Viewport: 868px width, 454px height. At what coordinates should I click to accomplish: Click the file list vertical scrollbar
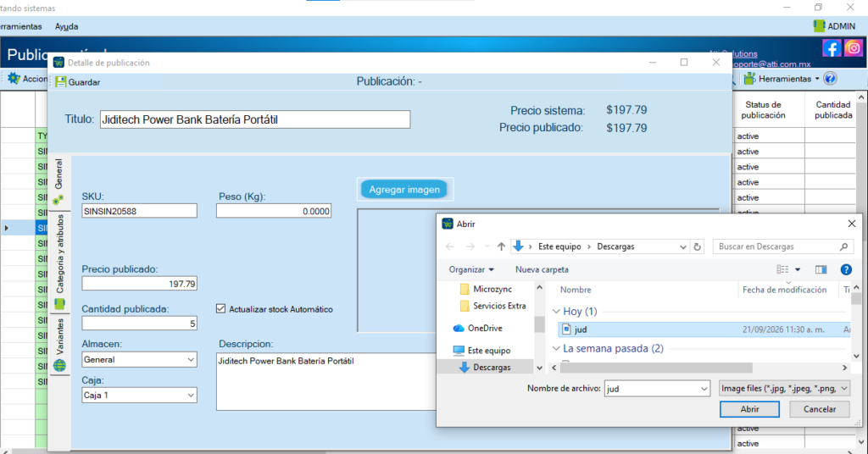[x=856, y=299]
